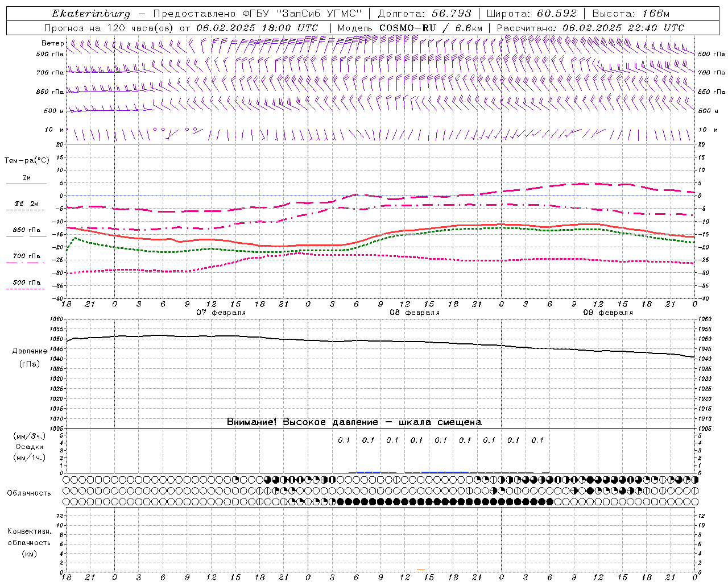The image size is (728, 582).
Task: Click 'Рассчитано: 06.02.2025 22:40 UTC' timestamp
Action: 590,28
